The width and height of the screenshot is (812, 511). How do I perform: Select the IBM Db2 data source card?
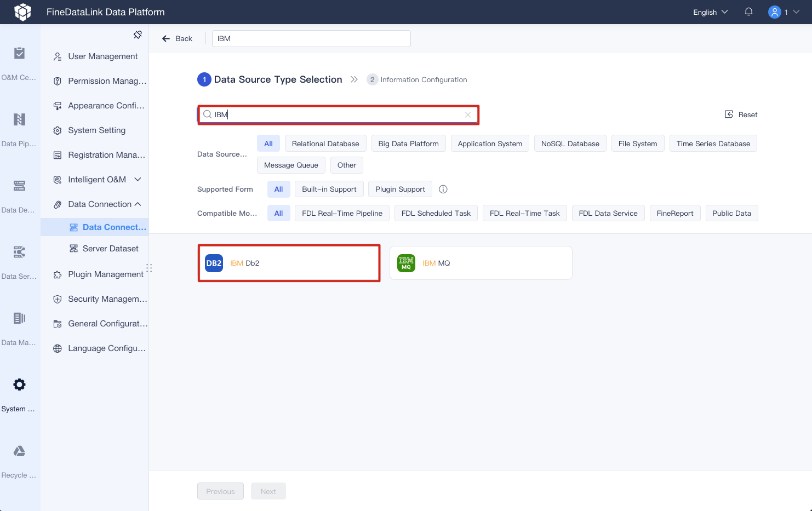click(289, 263)
